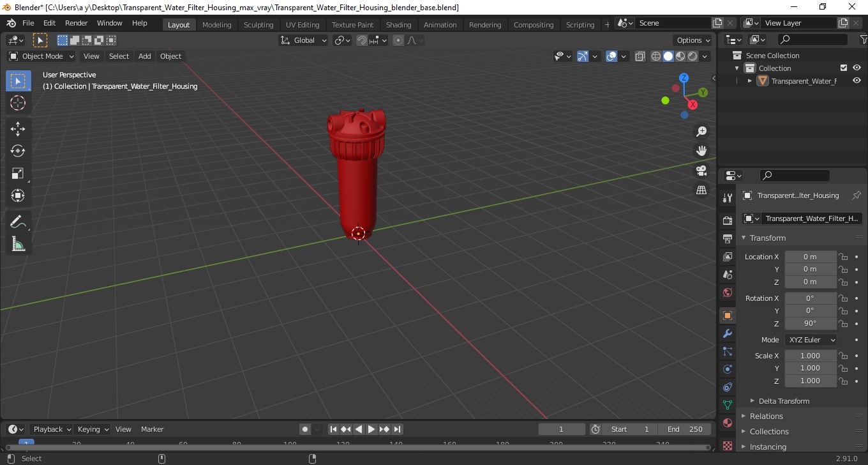868x465 pixels.
Task: Open the pivot point dropdown
Action: [343, 40]
